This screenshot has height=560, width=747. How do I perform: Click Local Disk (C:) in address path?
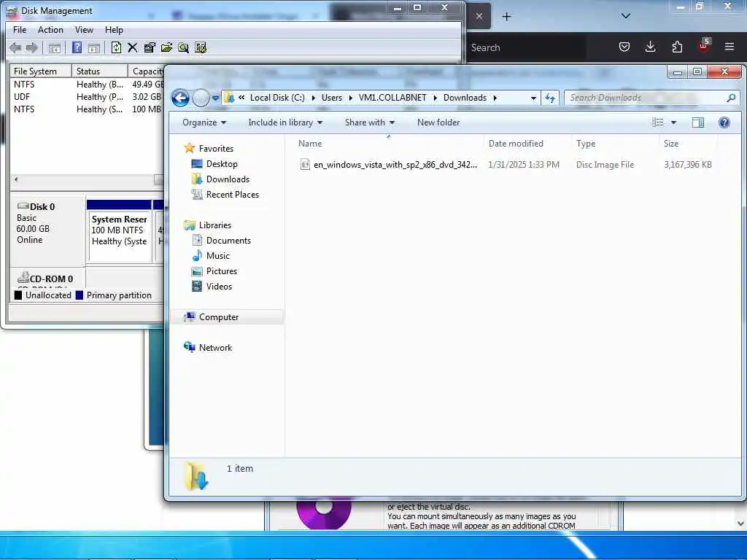[277, 98]
